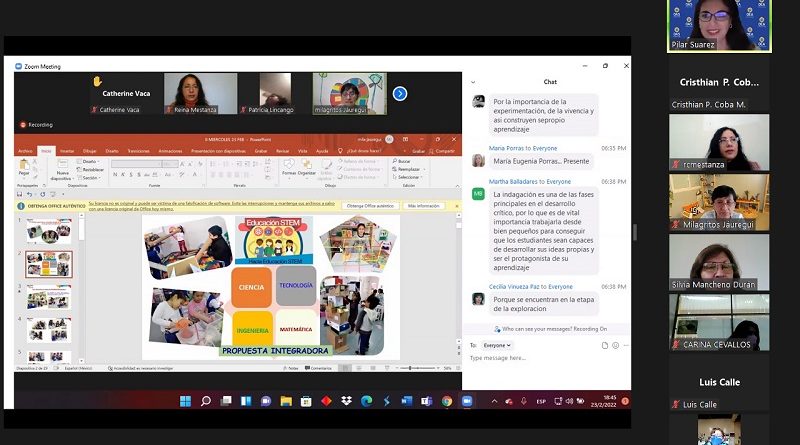Collapse the Zoom chat panel chevron
800x445 pixels.
click(x=473, y=82)
